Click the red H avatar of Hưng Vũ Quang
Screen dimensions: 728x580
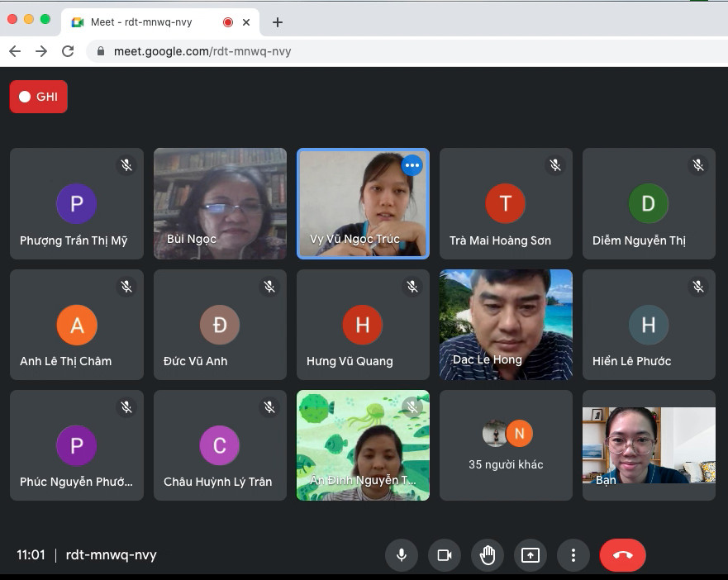tap(363, 325)
